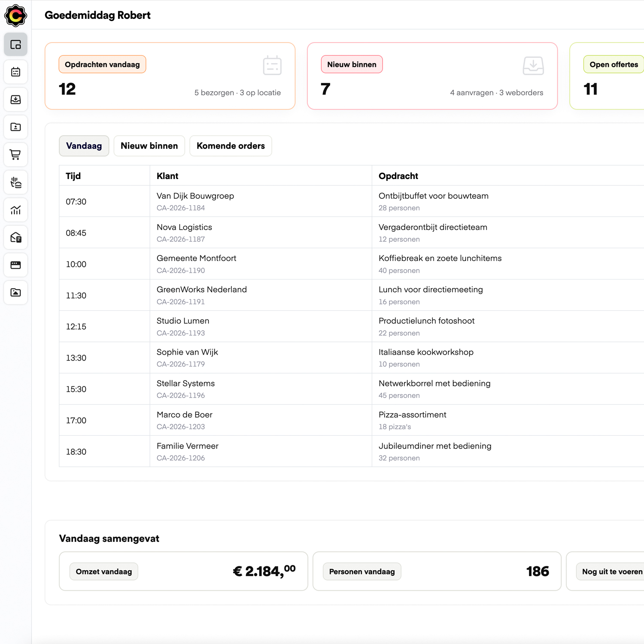Open the dashboard overview sidebar icon
644x644 pixels.
pos(15,45)
